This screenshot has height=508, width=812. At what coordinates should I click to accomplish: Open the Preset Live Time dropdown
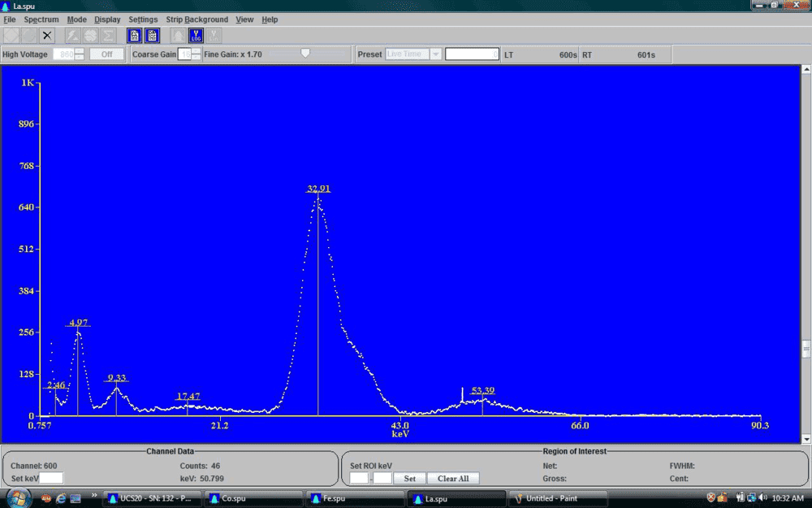pyautogui.click(x=436, y=54)
